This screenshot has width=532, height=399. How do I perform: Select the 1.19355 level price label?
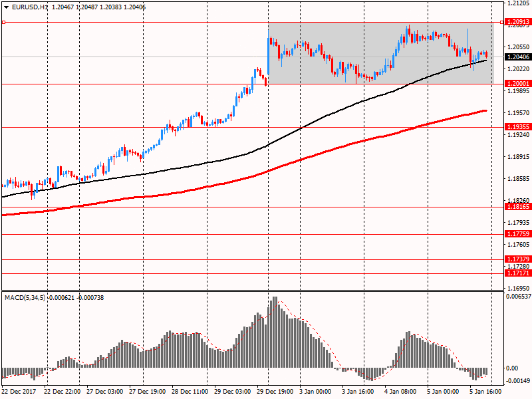(x=518, y=127)
